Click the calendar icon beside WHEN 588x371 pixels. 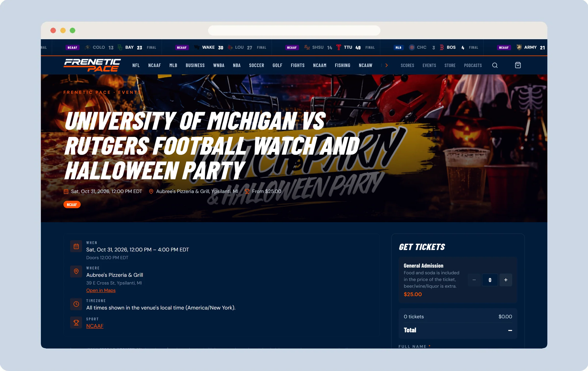76,246
